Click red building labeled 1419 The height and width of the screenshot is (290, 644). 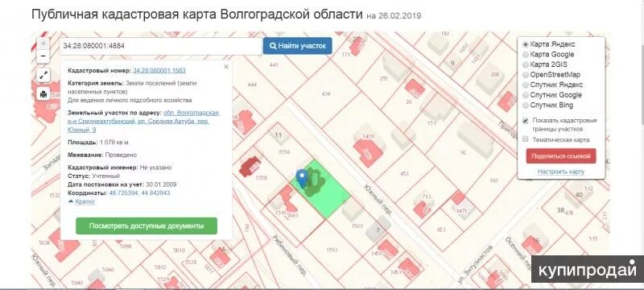368,153
